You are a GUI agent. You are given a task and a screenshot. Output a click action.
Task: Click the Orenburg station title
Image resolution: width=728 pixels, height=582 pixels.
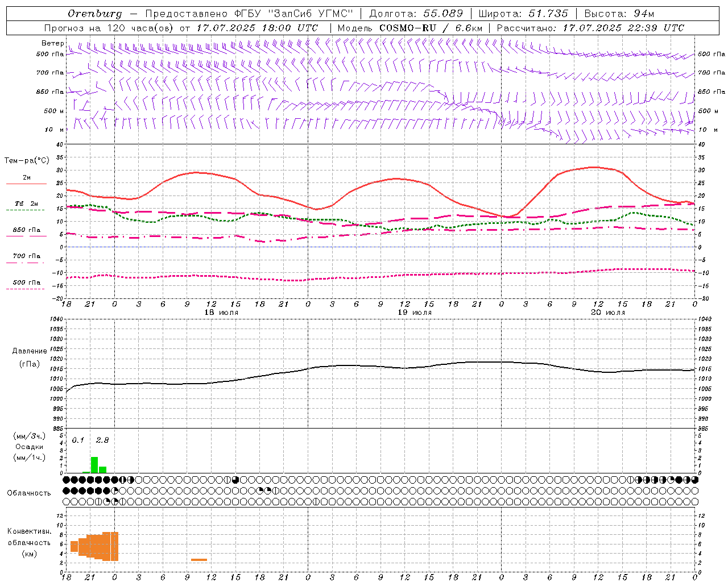point(94,14)
